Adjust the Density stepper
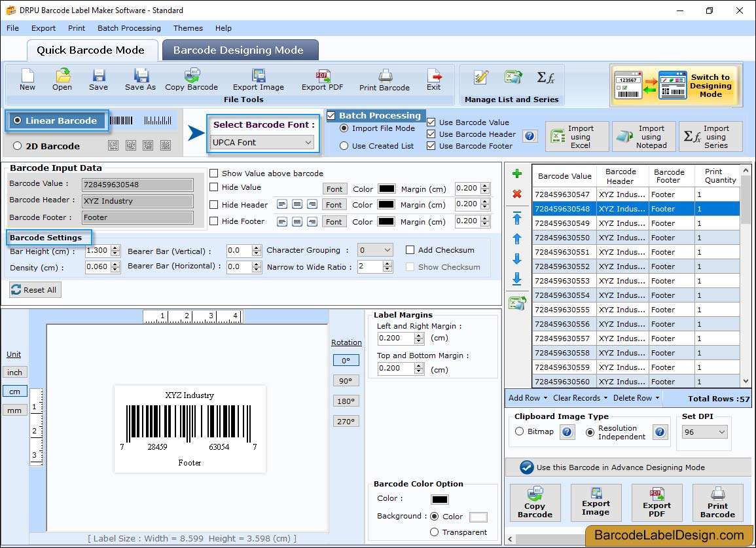Screen dimensions: 756x548 point(115,267)
